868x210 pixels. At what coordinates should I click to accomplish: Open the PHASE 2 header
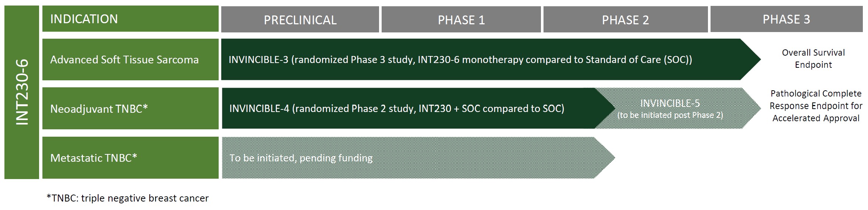[625, 20]
